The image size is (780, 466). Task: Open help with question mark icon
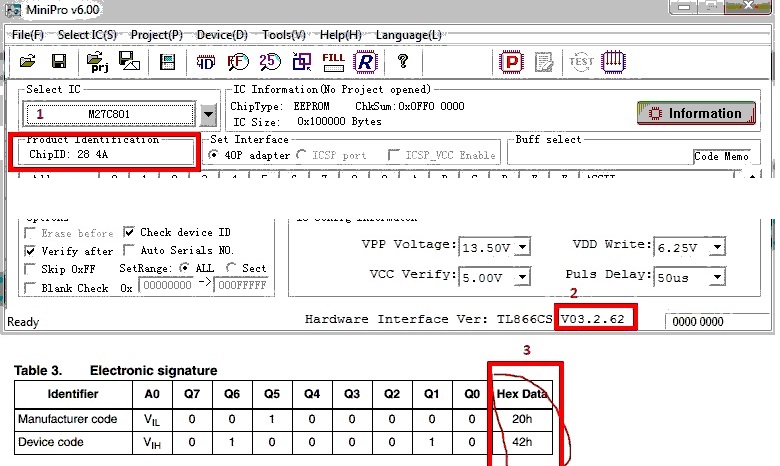click(403, 61)
